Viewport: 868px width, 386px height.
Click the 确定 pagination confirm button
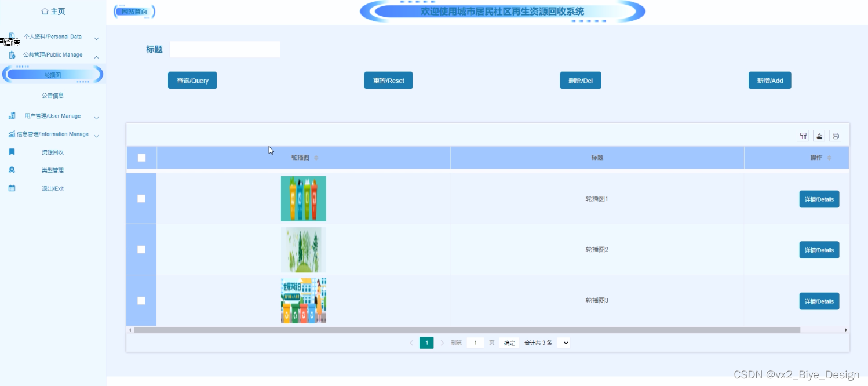(509, 343)
